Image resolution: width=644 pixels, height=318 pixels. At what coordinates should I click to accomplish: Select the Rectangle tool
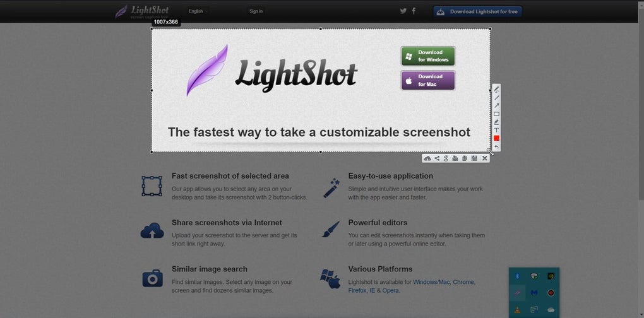coord(496,114)
